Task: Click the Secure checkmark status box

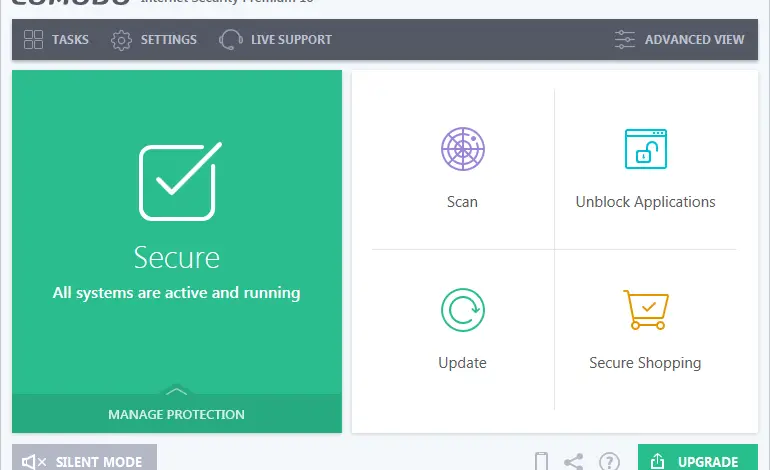Action: tap(176, 182)
